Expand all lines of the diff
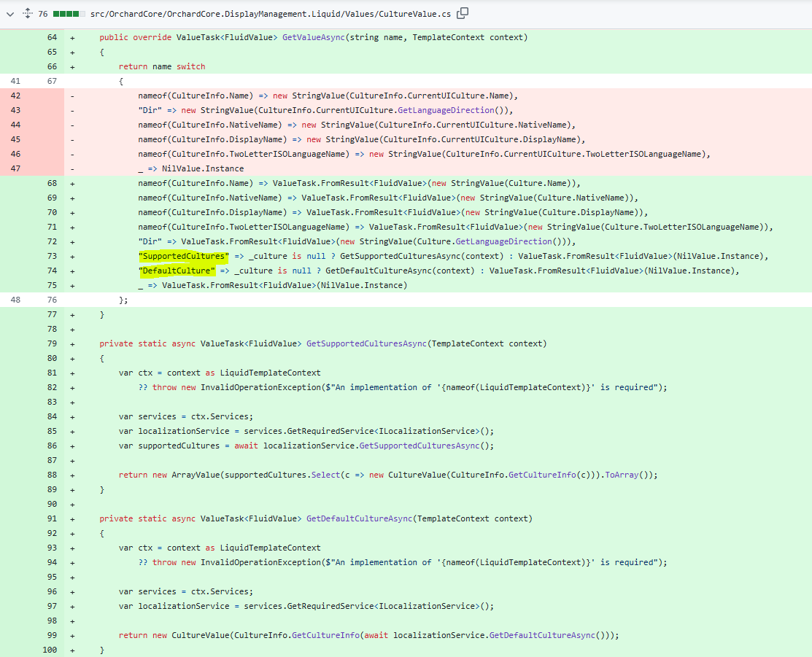This screenshot has height=657, width=812. pyautogui.click(x=28, y=13)
